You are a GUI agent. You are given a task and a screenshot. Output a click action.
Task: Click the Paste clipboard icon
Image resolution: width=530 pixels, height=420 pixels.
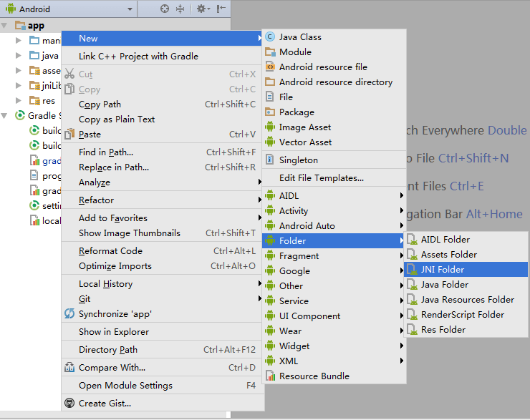point(69,134)
